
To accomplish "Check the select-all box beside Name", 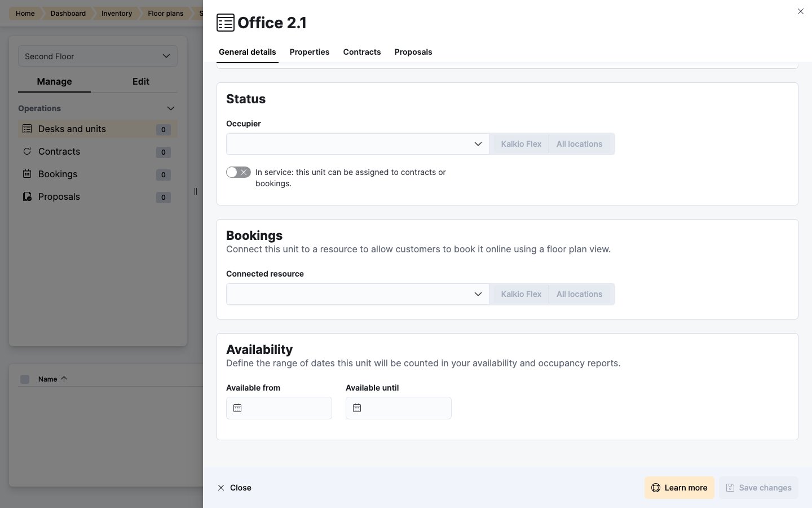I will tap(25, 379).
